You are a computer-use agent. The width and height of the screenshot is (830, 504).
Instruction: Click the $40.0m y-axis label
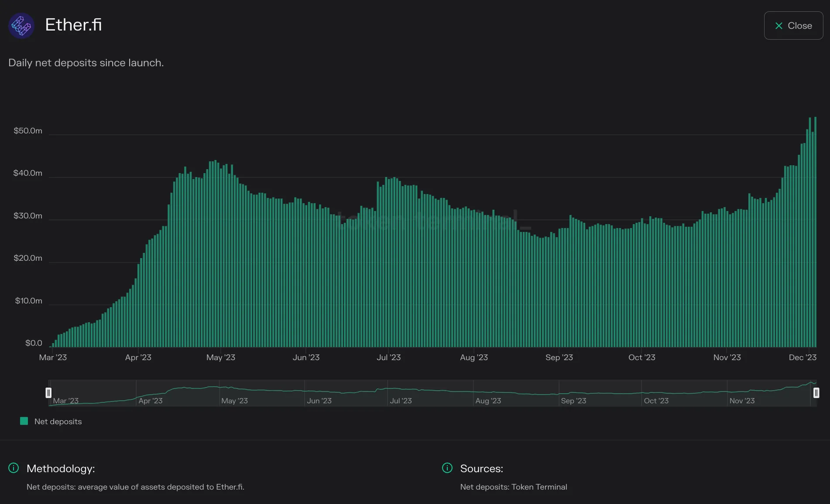[x=28, y=173]
